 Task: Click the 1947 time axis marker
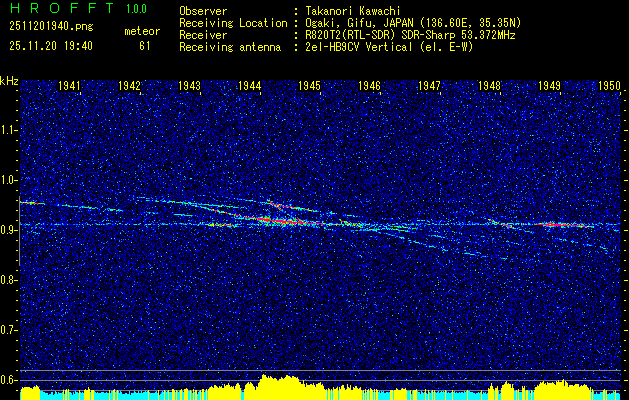429,86
